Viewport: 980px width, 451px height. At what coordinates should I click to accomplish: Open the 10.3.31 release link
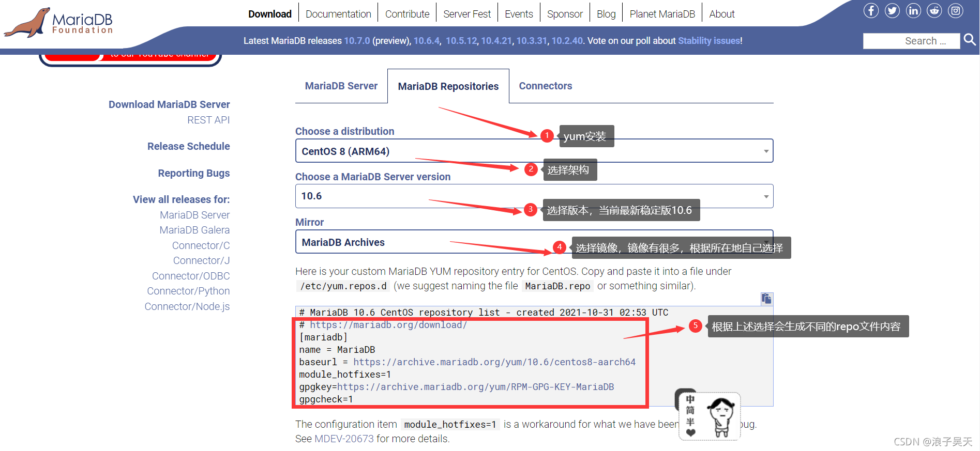[x=532, y=41]
